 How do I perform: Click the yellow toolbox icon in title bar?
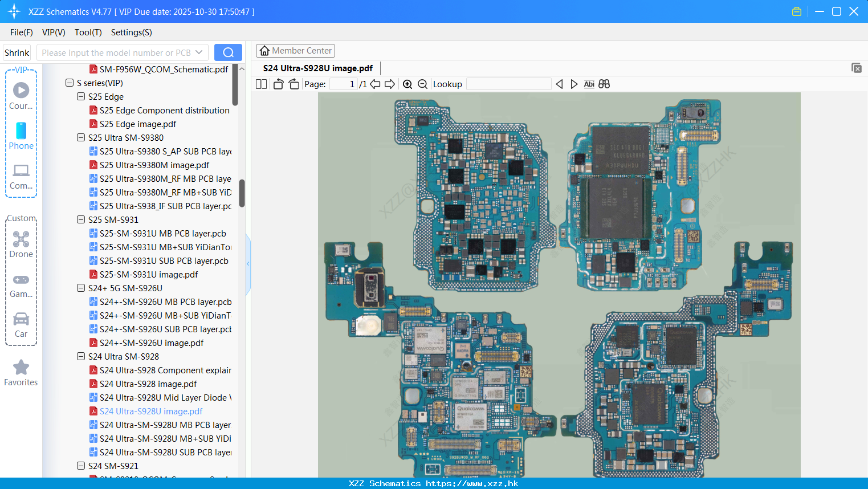(797, 11)
